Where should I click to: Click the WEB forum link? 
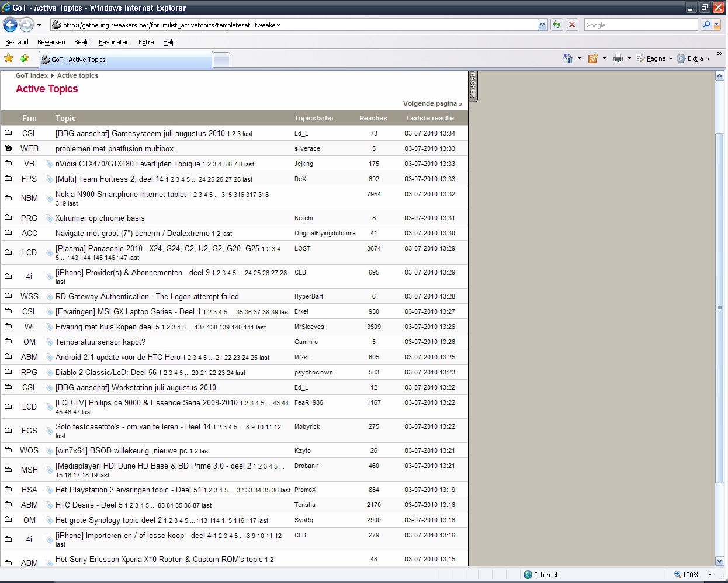coord(29,148)
